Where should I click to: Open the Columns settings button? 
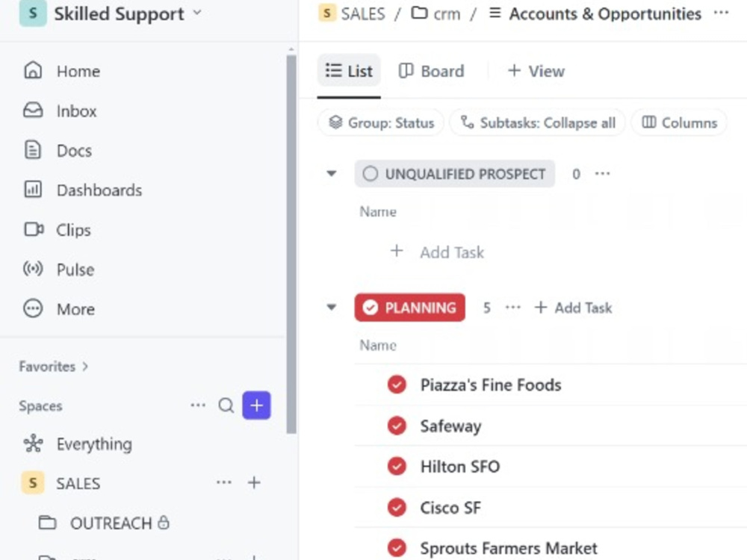679,123
